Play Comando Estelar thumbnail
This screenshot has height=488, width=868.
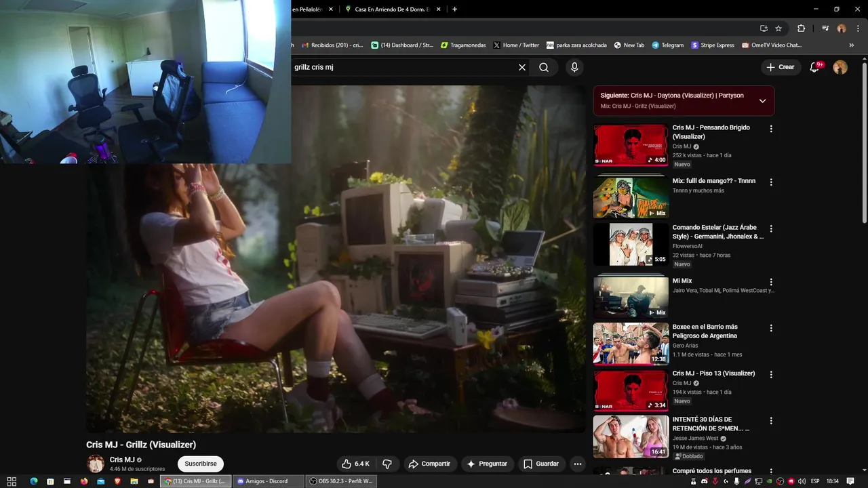point(631,245)
